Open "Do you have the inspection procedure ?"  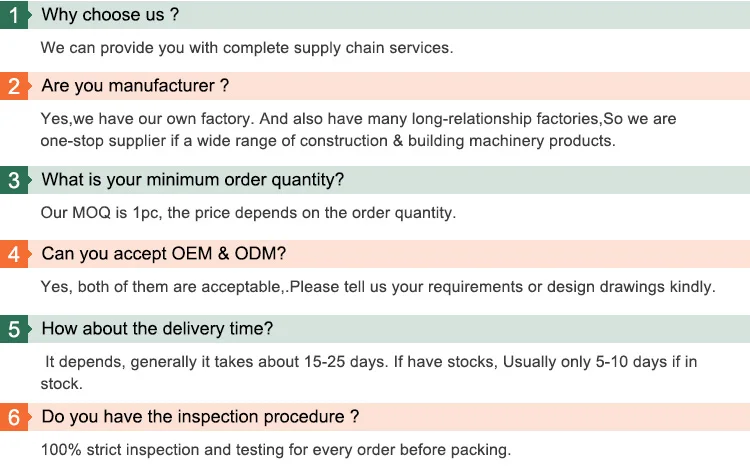(200, 416)
